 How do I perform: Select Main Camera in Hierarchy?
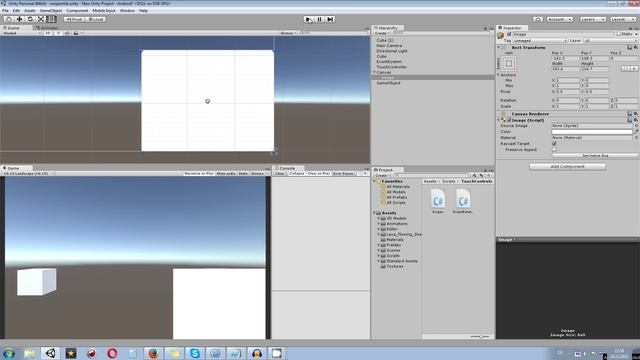click(389, 46)
